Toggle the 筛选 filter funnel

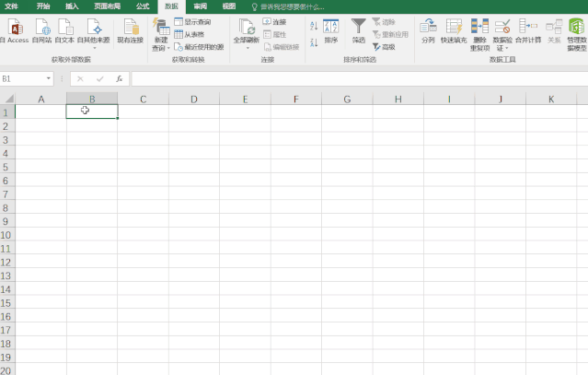359,30
